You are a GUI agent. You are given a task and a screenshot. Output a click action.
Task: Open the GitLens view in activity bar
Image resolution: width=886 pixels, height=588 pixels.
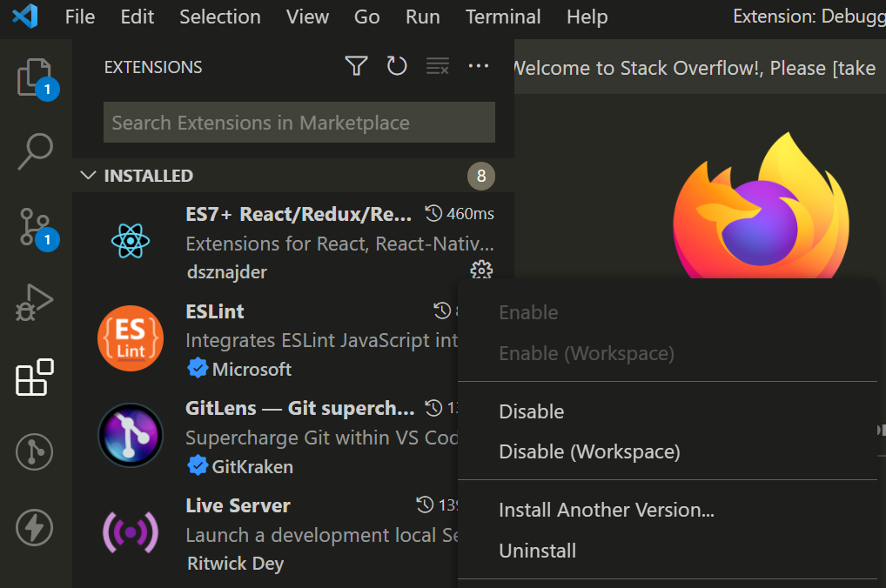click(x=35, y=452)
